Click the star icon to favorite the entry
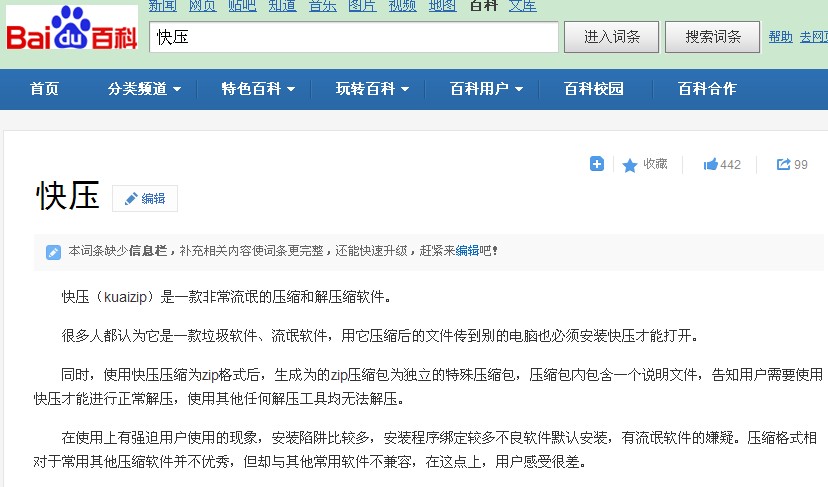Screen dimensions: 828x487 coord(630,165)
